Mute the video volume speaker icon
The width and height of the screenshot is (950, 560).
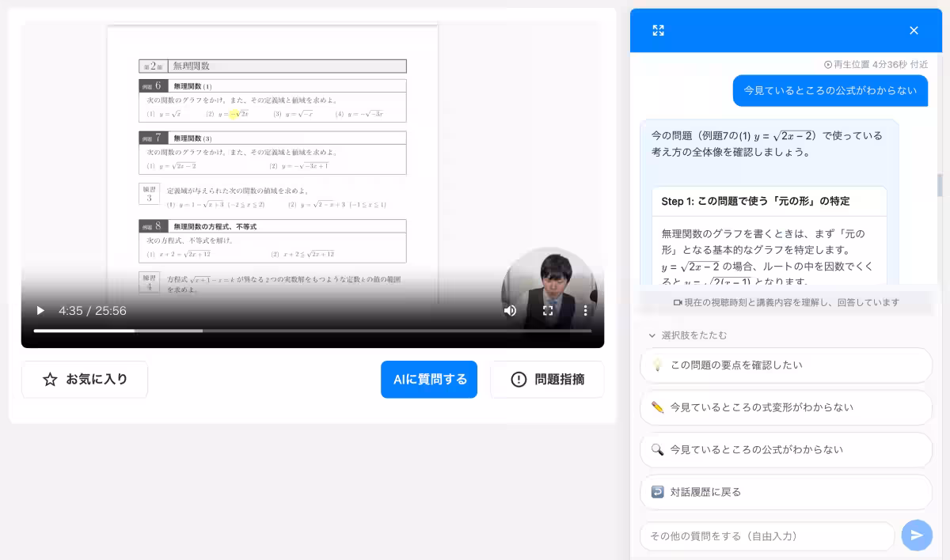pyautogui.click(x=510, y=311)
